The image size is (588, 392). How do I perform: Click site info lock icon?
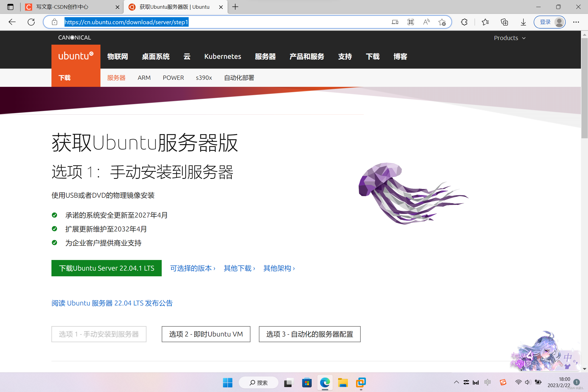click(54, 22)
